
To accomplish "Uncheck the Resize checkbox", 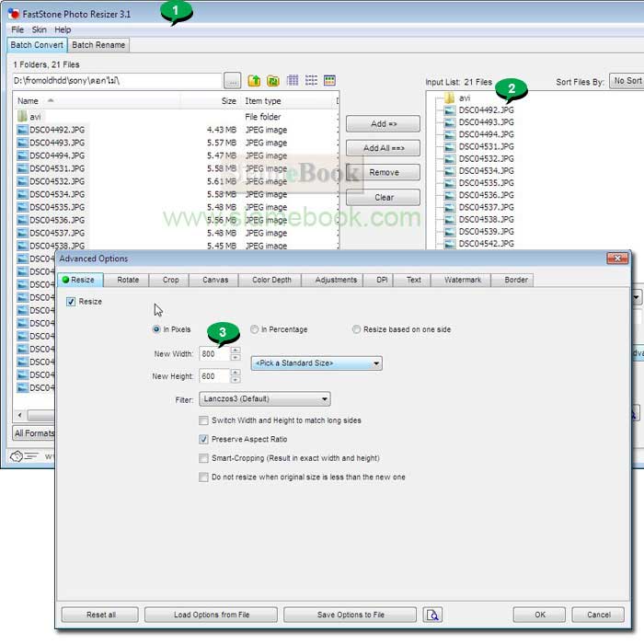I will click(71, 302).
